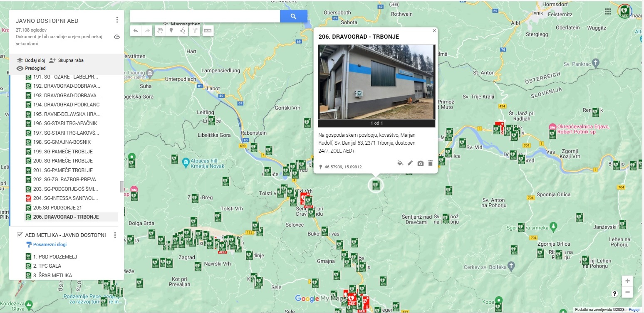Click the cloud save status icon

(x=117, y=37)
